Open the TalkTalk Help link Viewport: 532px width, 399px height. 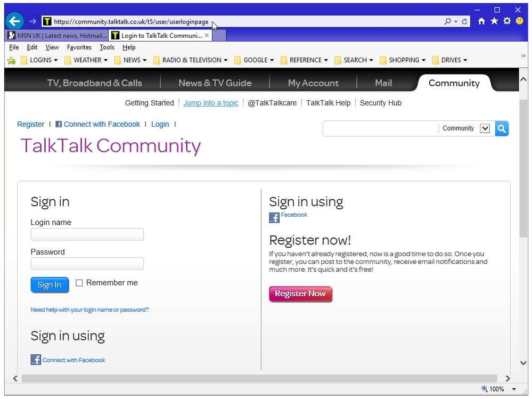(328, 103)
